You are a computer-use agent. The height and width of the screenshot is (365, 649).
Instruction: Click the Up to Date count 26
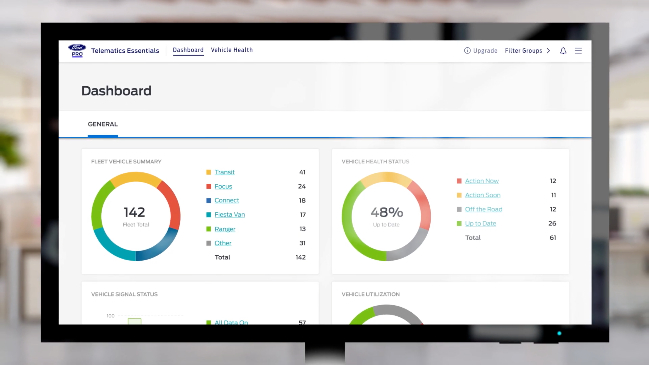[x=552, y=223]
